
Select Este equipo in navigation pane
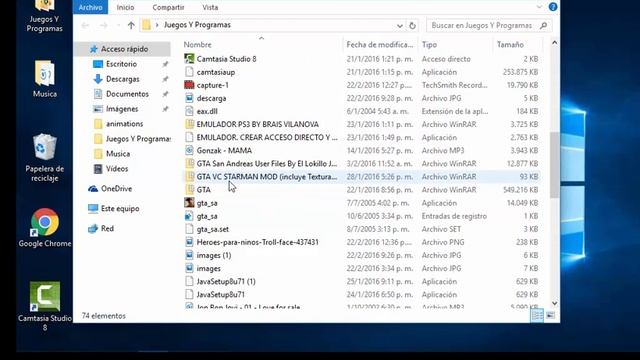pos(120,209)
